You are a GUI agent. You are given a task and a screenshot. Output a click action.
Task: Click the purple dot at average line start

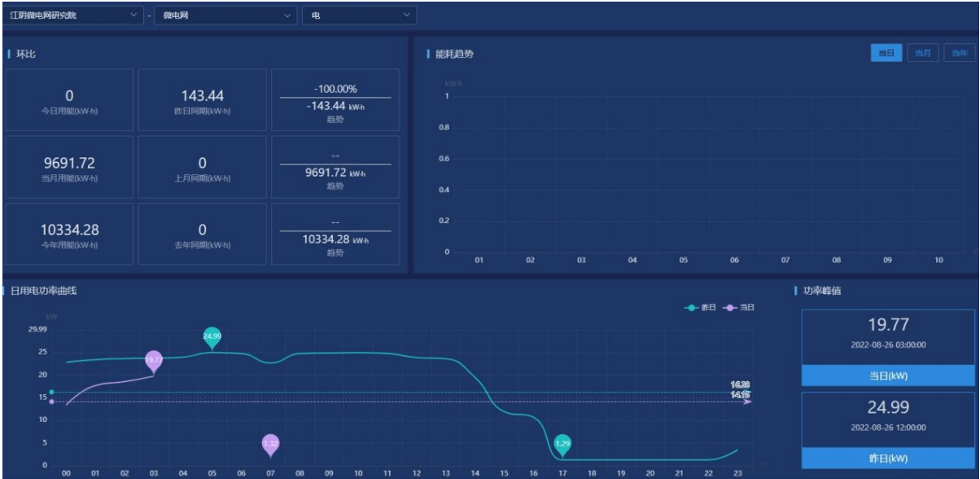point(52,402)
